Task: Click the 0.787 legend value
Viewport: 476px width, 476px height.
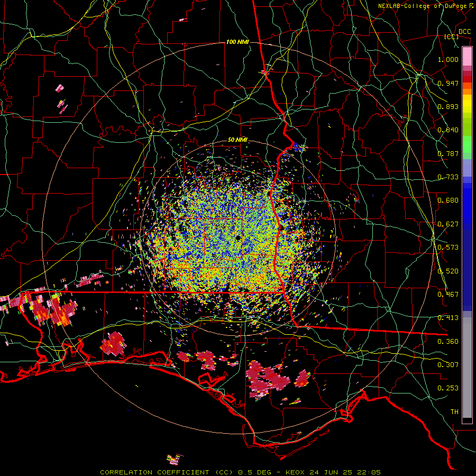Action: [x=448, y=153]
